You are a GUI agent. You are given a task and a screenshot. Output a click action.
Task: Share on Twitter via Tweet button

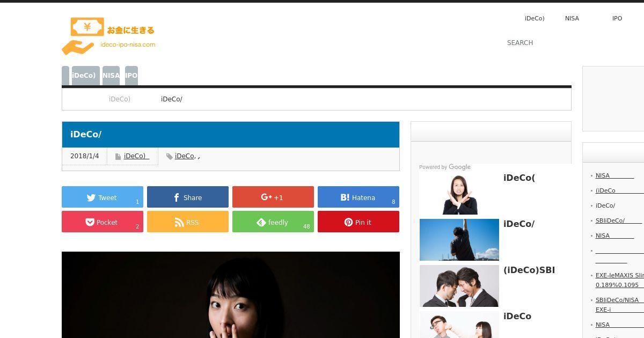[103, 197]
